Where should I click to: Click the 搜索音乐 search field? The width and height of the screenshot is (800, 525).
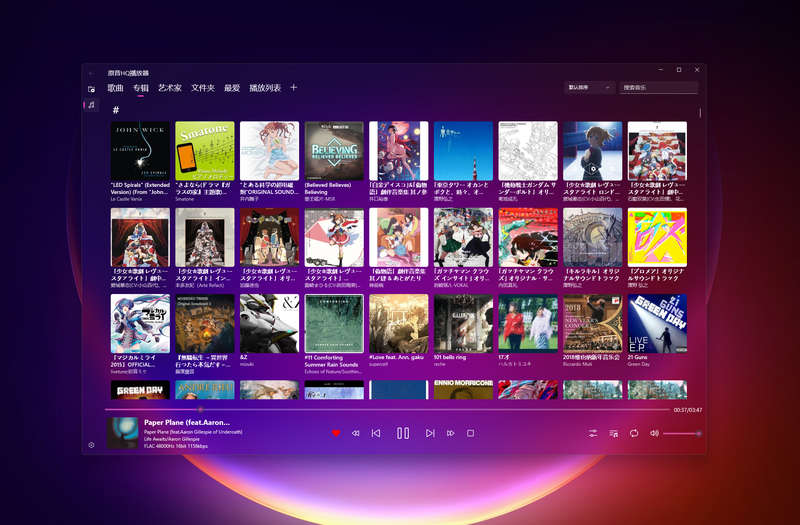[x=659, y=87]
